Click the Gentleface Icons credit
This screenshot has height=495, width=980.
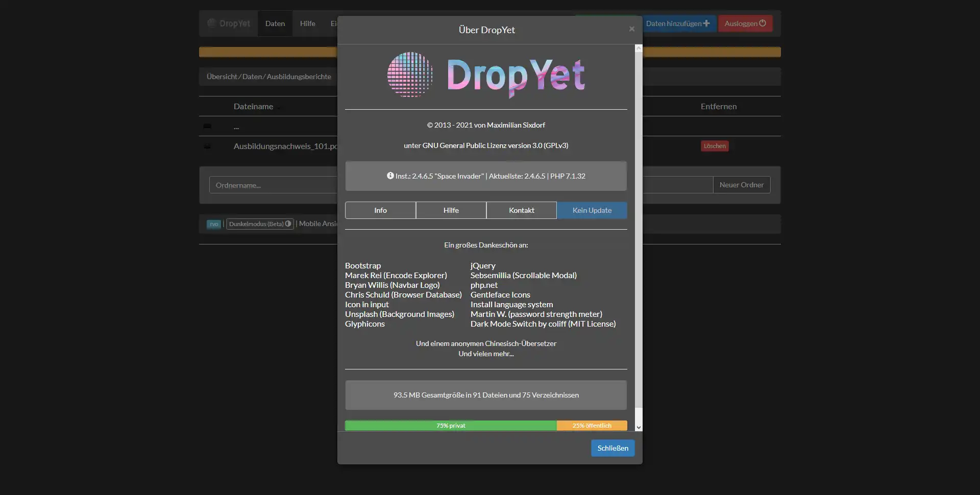pyautogui.click(x=500, y=294)
